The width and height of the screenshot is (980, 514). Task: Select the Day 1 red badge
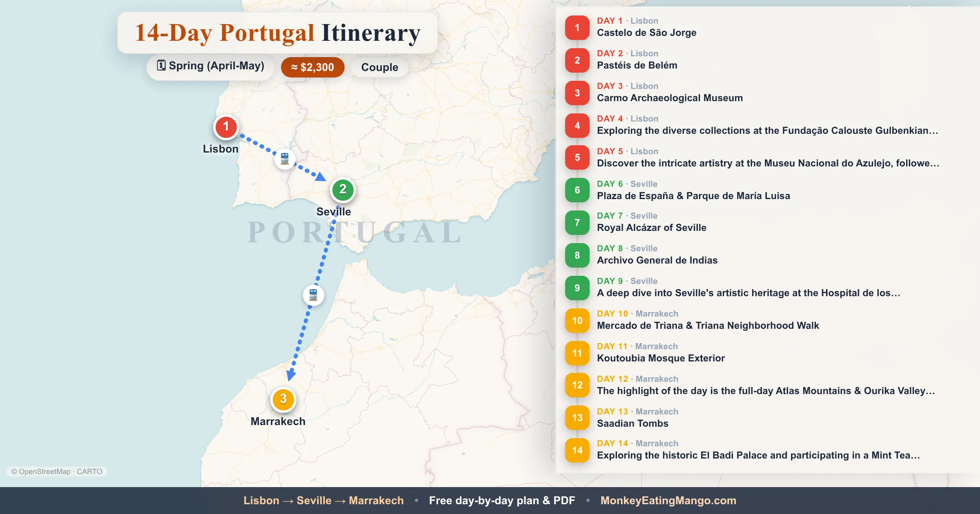(x=577, y=28)
